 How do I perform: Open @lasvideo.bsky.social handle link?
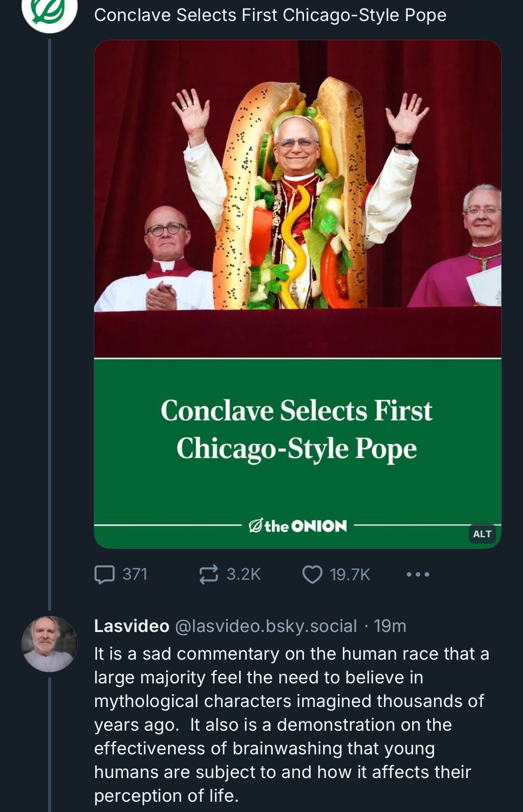[x=266, y=626]
